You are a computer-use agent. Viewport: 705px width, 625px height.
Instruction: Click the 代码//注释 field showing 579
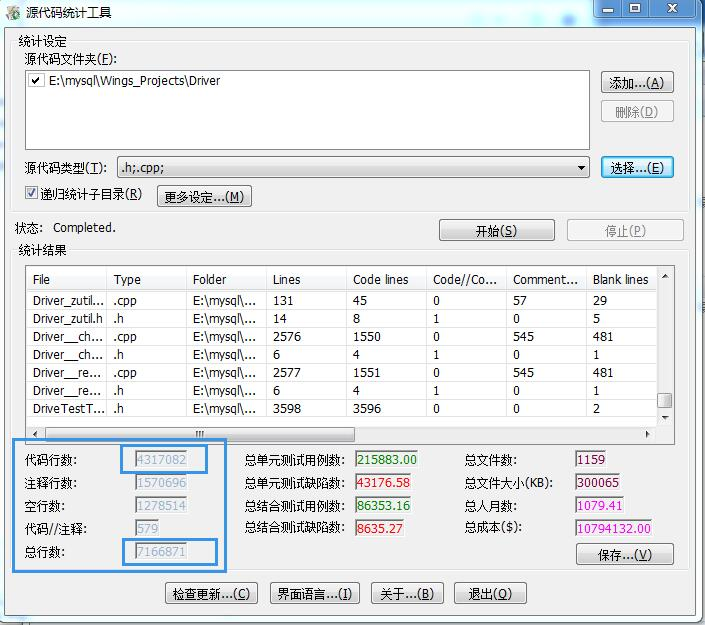[x=147, y=528]
